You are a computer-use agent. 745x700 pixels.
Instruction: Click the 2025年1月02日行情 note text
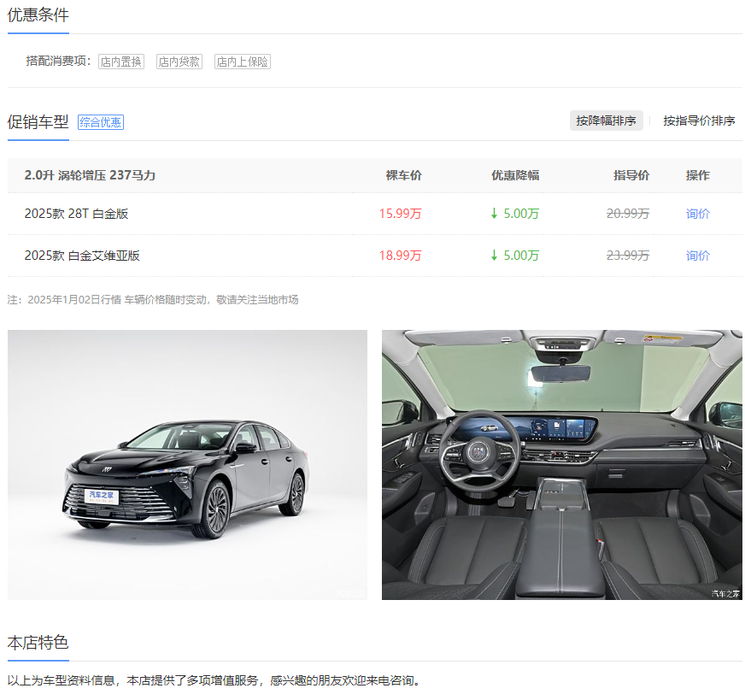[x=153, y=300]
